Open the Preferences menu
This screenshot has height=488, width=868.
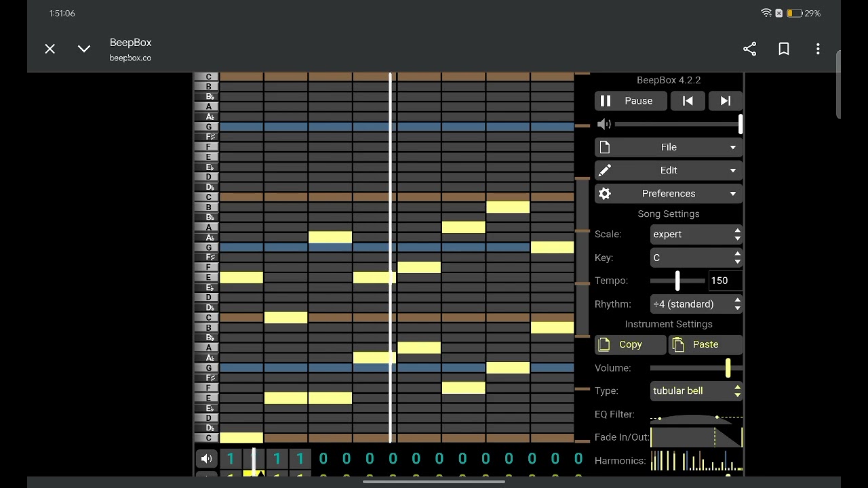[669, 193]
